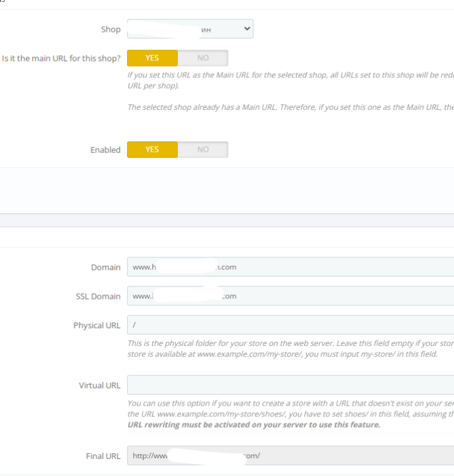454x476 pixels.
Task: Click the Enabled label text
Action: point(105,150)
